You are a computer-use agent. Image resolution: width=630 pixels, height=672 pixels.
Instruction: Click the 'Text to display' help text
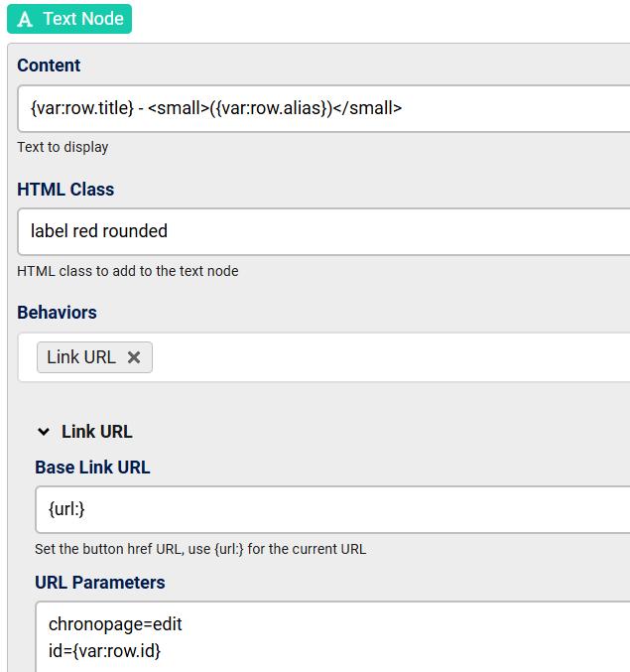tap(63, 147)
